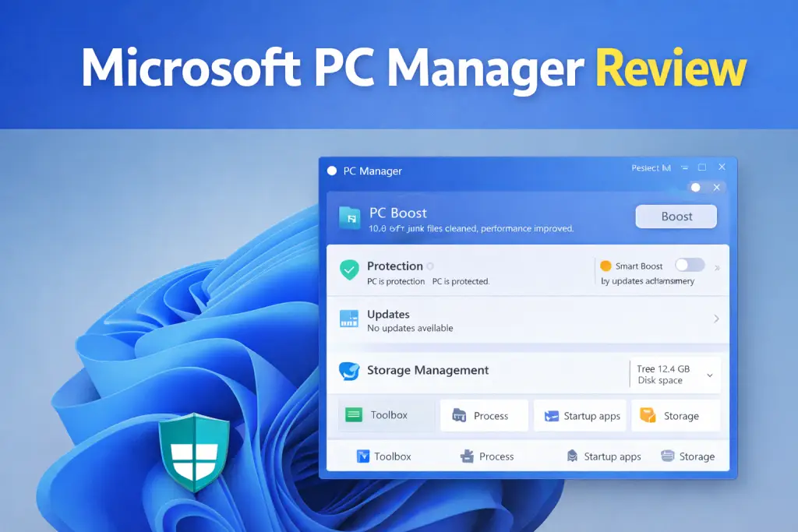Click the orange icon in Storage tile
Image resolution: width=798 pixels, height=532 pixels.
coord(648,416)
